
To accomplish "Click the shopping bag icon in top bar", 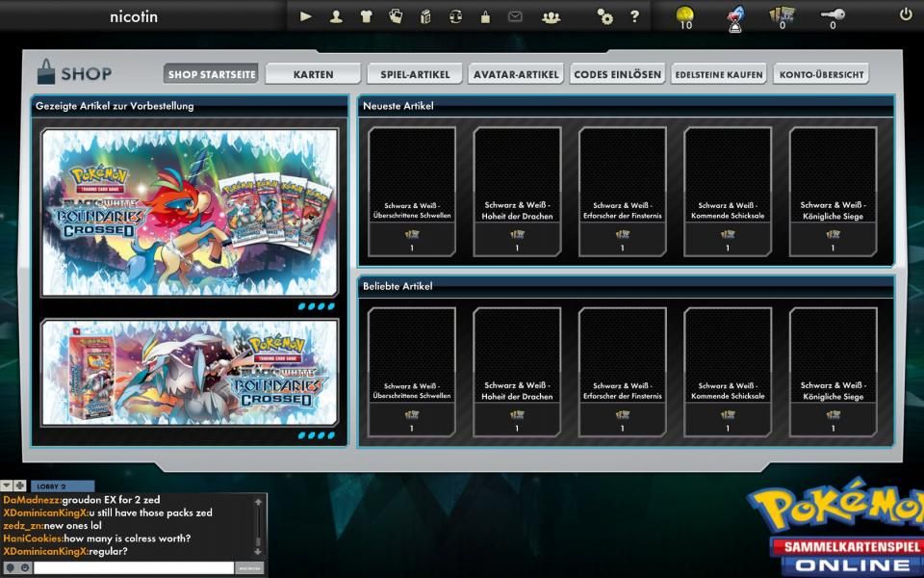I will 485,16.
